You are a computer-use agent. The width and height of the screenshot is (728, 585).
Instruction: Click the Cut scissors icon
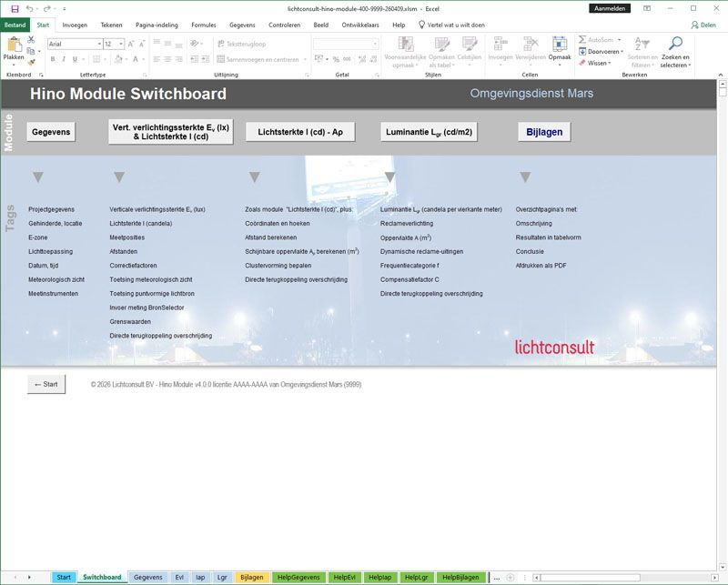31,40
